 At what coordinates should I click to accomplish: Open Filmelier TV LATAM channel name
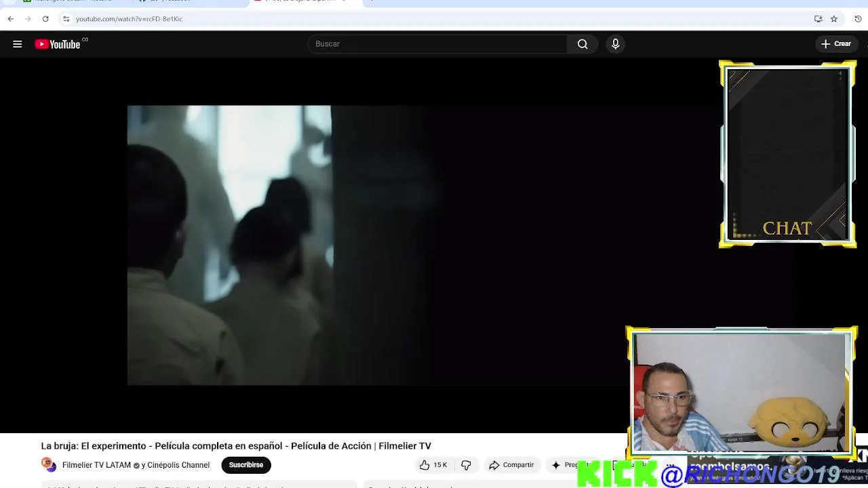click(96, 465)
